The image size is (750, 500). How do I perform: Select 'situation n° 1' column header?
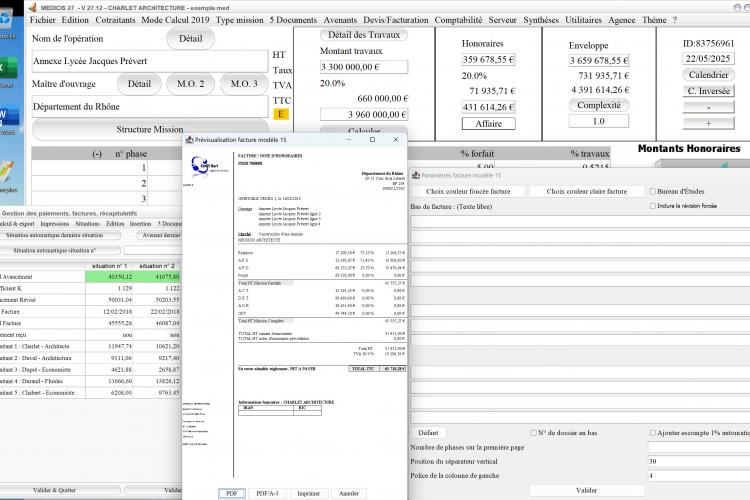[x=110, y=266]
